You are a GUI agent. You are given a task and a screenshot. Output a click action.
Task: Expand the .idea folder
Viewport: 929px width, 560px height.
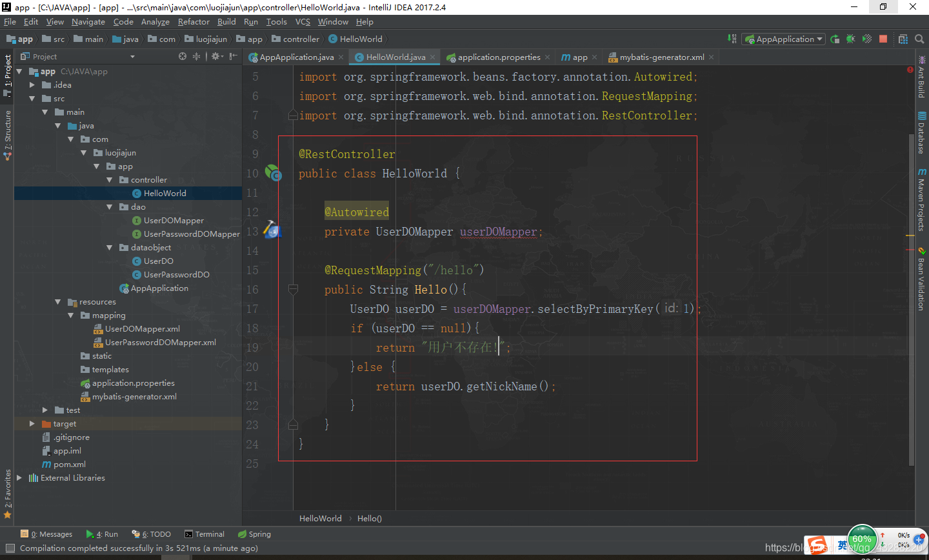click(x=32, y=85)
